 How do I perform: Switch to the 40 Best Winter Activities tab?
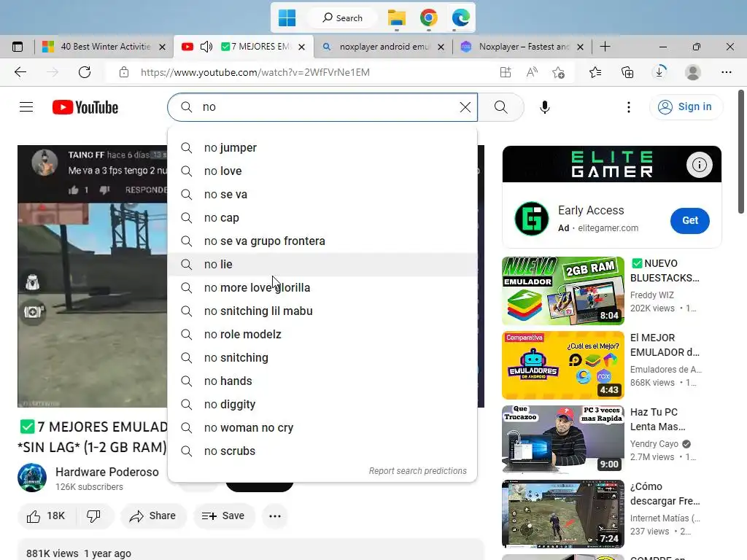(x=105, y=47)
